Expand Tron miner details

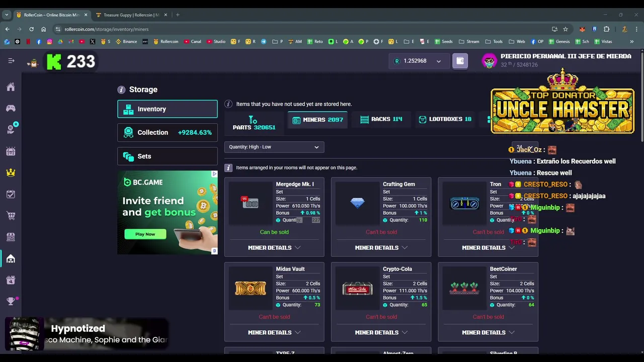coord(488,247)
